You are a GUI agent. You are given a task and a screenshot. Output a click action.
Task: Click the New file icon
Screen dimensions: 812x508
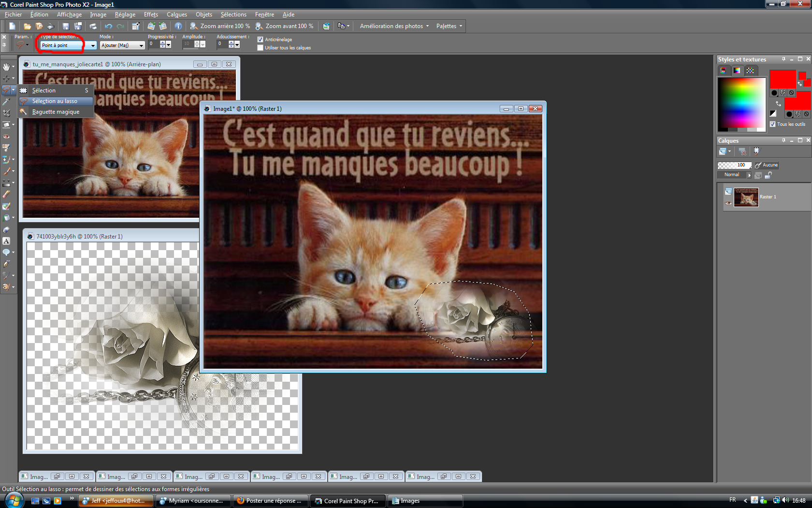(x=12, y=26)
